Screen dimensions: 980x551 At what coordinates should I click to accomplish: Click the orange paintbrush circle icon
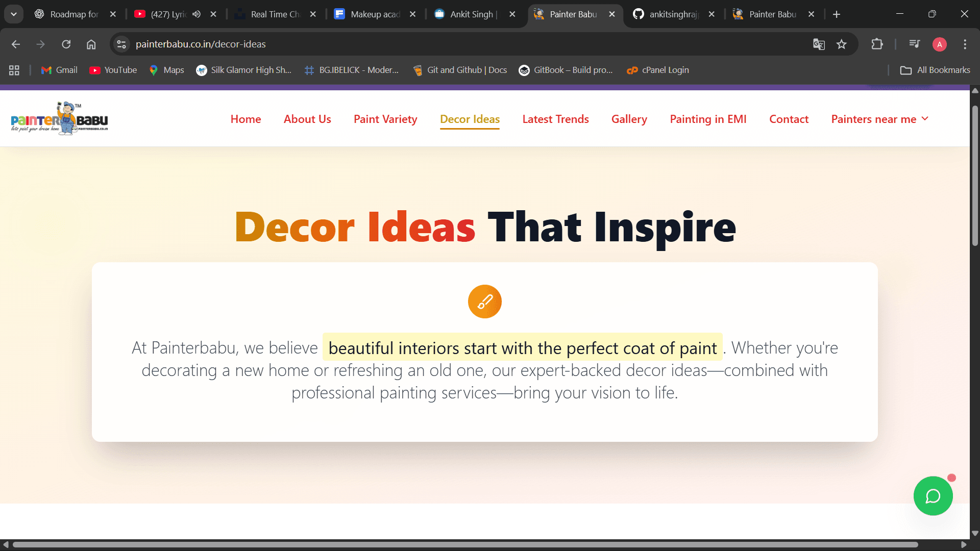coord(484,302)
